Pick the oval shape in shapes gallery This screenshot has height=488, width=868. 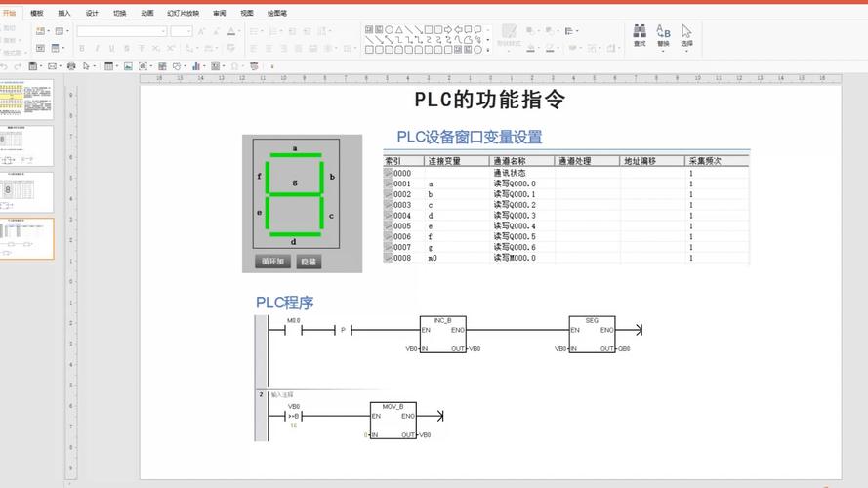click(x=390, y=30)
